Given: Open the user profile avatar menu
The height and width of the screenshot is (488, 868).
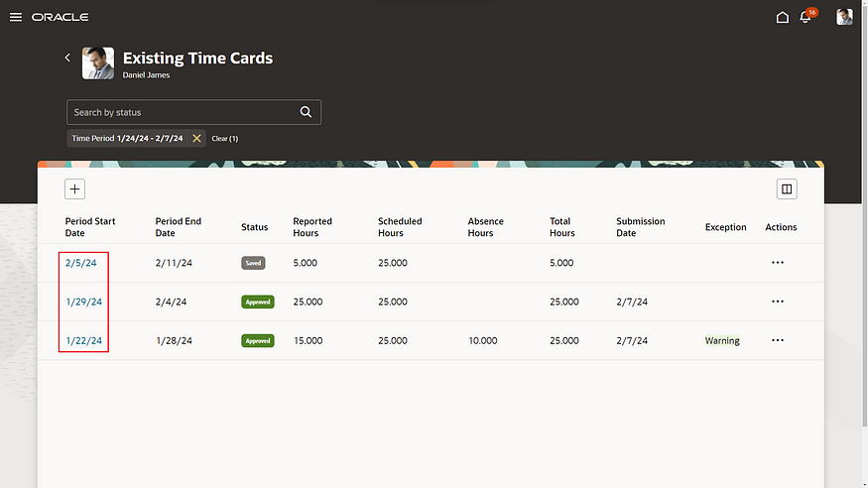Looking at the screenshot, I should [844, 17].
